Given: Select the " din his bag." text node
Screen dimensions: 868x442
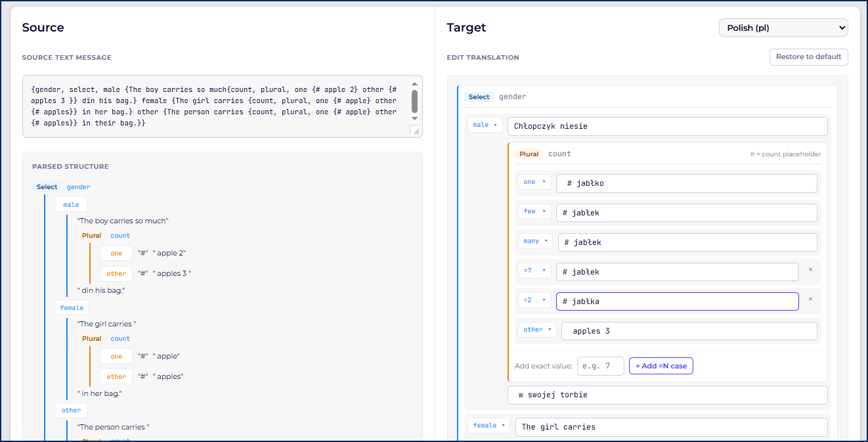Looking at the screenshot, I should click(x=101, y=290).
